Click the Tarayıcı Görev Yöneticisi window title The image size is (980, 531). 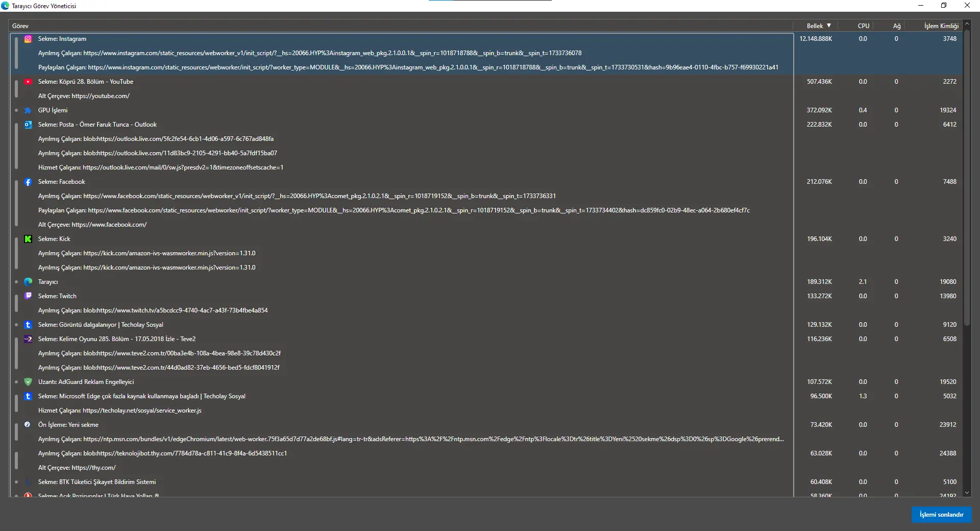pos(44,6)
